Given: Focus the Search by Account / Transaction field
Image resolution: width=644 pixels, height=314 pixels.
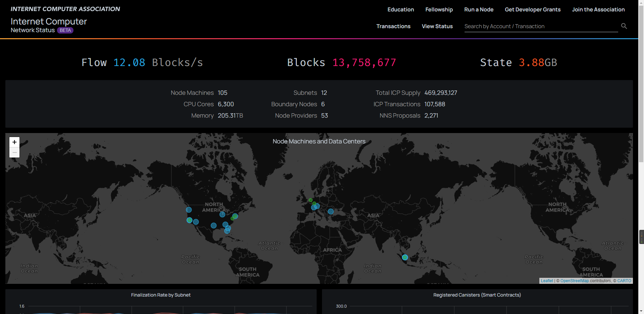Looking at the screenshot, I should coord(541,26).
